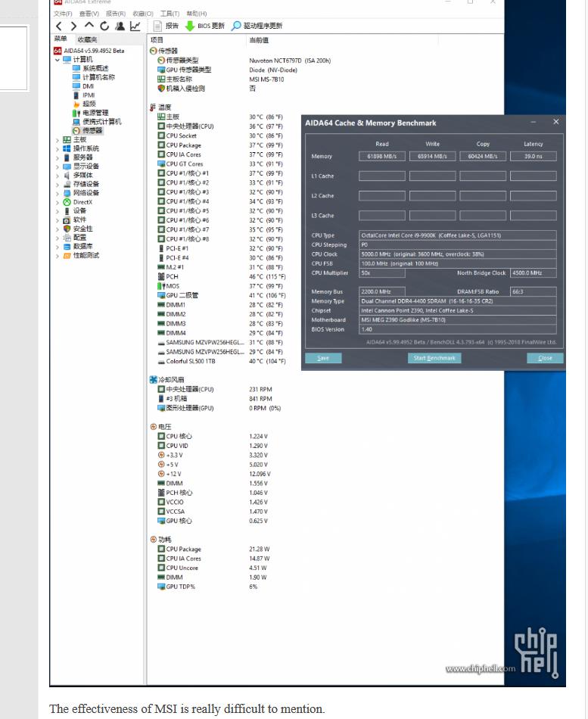
Task: Click the 配置 configuration icon in tree
Action: (x=67, y=238)
